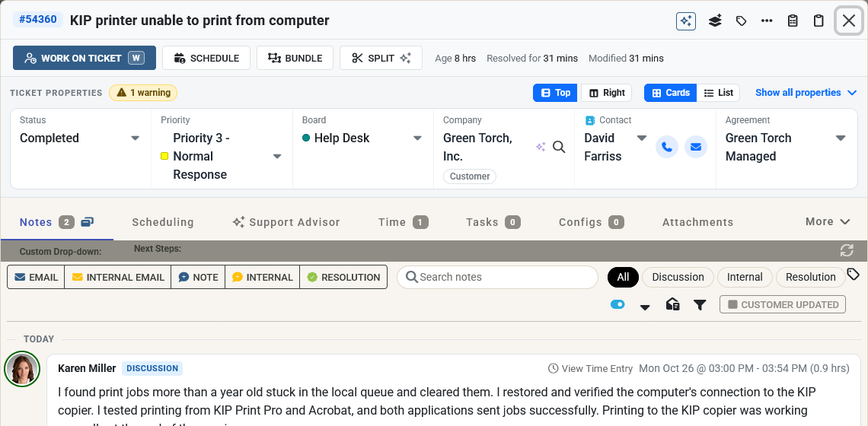Call contact with phone icon

point(667,147)
